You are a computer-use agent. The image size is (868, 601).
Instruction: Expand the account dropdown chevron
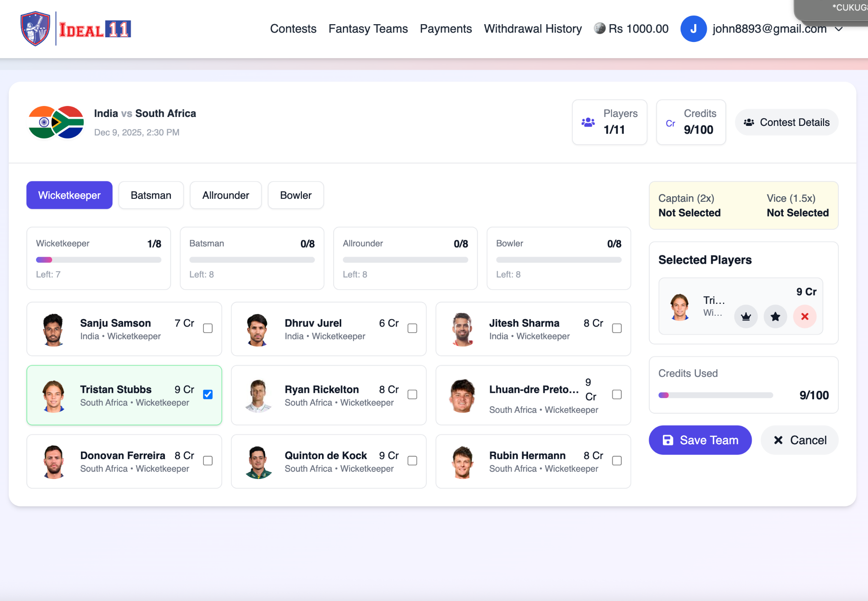pyautogui.click(x=838, y=29)
